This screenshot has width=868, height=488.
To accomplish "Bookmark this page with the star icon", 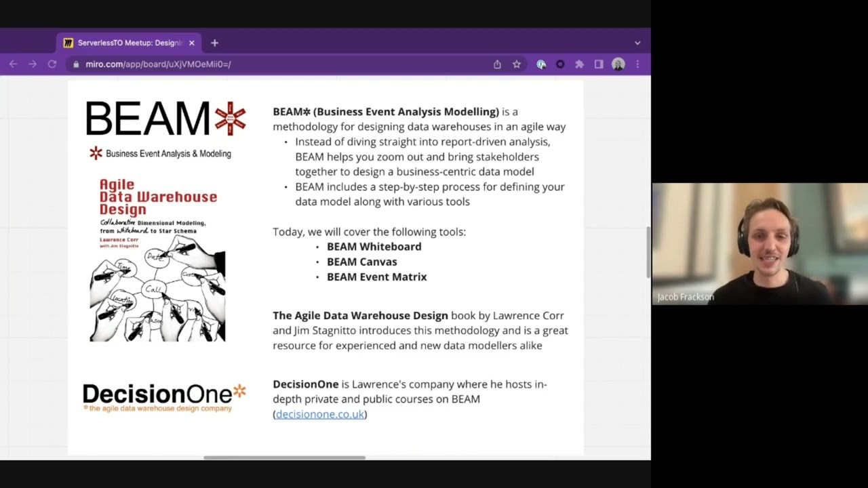I will (517, 64).
